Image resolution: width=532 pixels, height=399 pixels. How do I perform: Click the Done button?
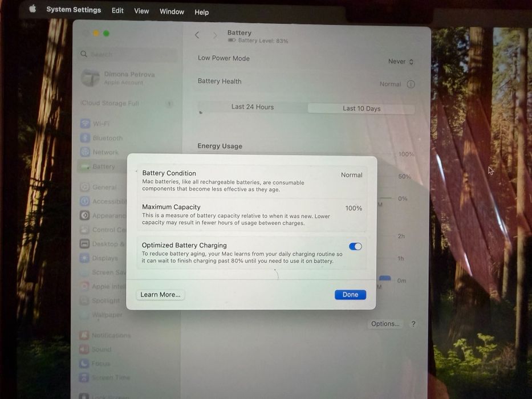pyautogui.click(x=350, y=295)
